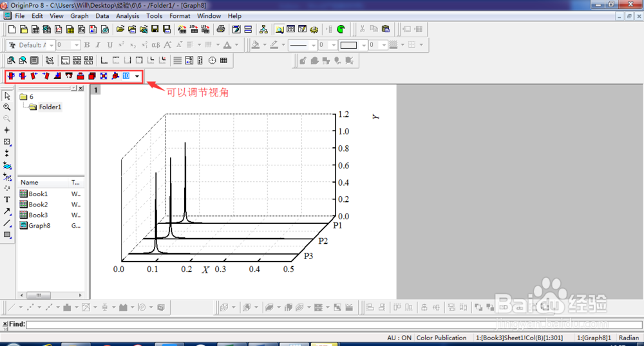
Task: Open the Graph menu
Action: [79, 16]
